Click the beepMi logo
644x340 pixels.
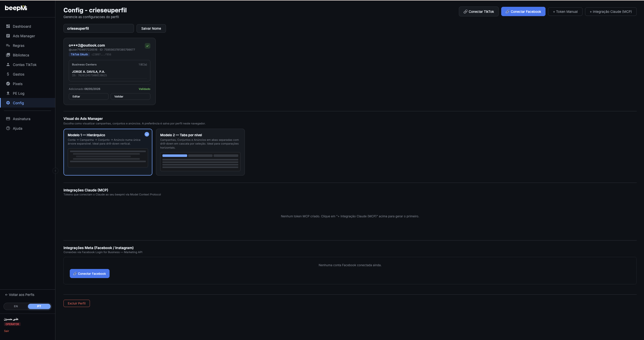[x=16, y=8]
